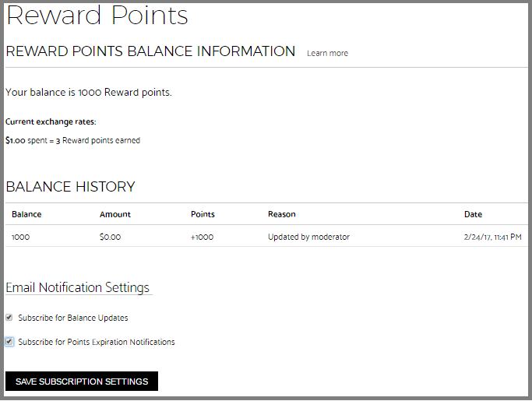Toggle Subscribe for Points Expiration Notifications checkbox
Viewport: 532px width, 401px height.
pyautogui.click(x=9, y=342)
